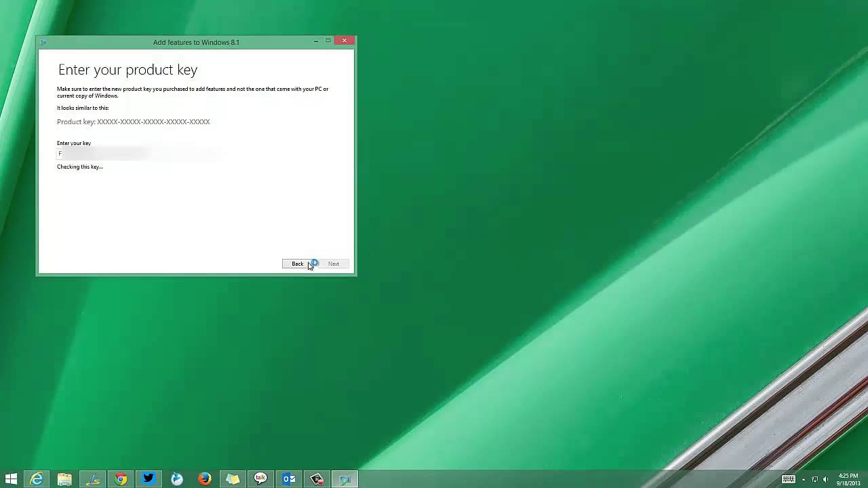Screen dimensions: 868x488
Task: Maximize the Add features to Windows 8.1 dialog
Action: (x=328, y=41)
